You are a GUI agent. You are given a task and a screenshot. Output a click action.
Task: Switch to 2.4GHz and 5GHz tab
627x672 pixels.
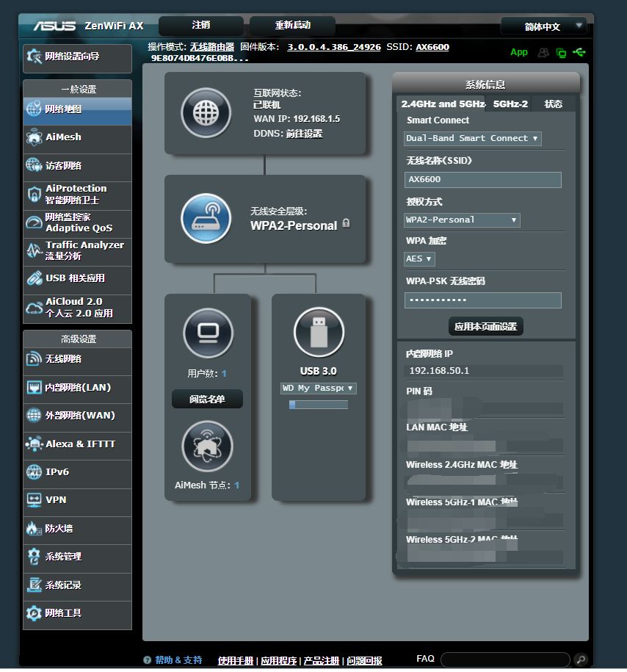442,104
